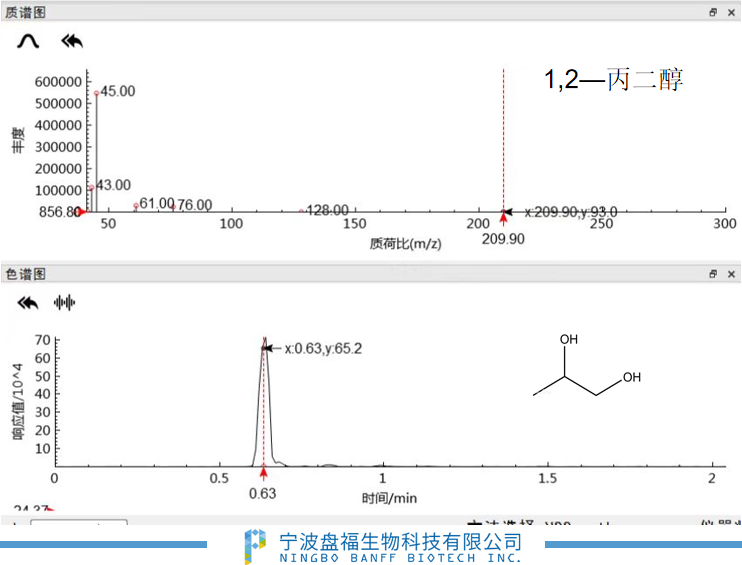
Task: Pick the 76.00 peak label
Action: point(193,205)
